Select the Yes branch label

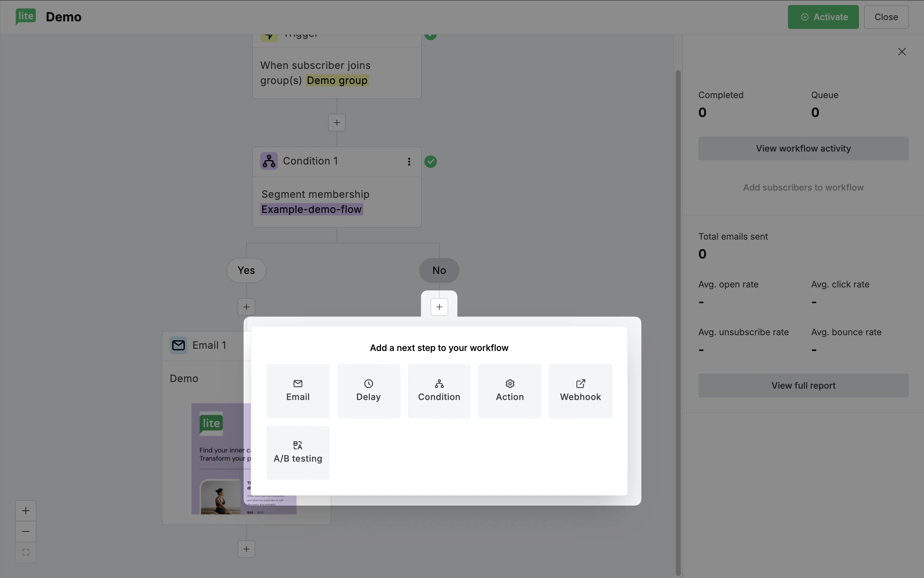[246, 270]
